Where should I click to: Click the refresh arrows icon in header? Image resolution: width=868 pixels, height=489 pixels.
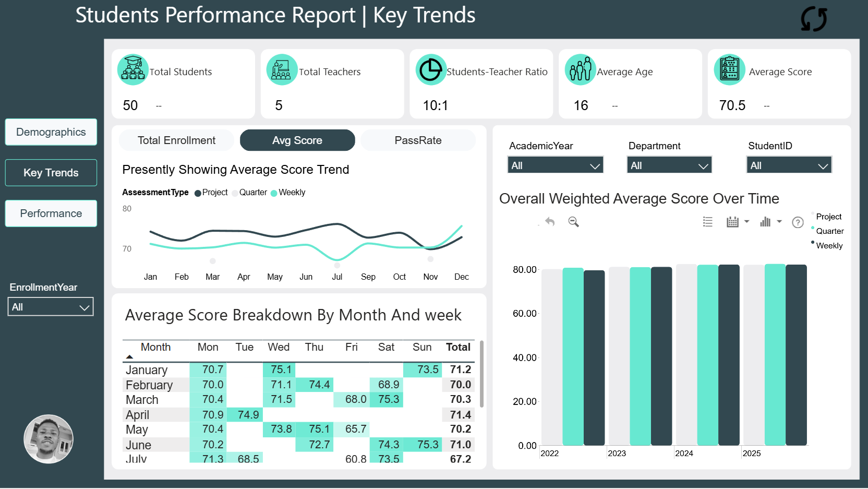click(814, 19)
